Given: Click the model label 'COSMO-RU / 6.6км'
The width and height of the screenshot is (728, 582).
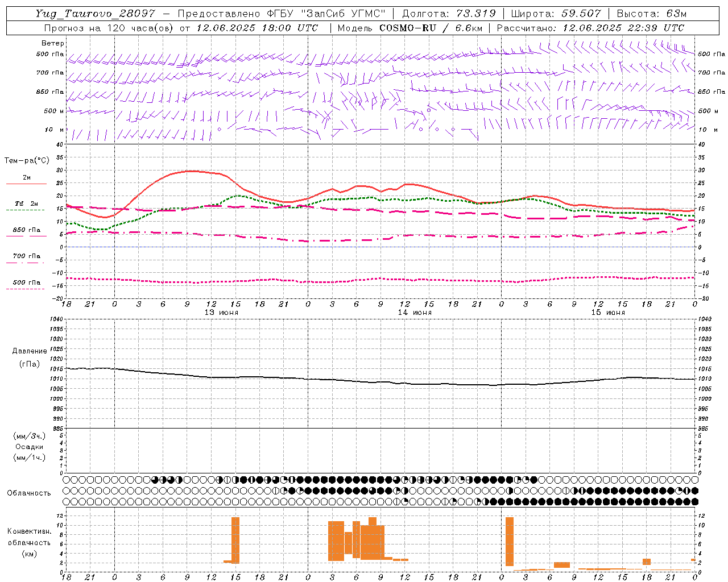Looking at the screenshot, I should (431, 28).
